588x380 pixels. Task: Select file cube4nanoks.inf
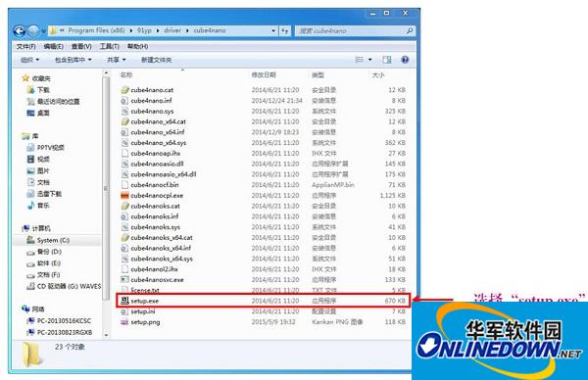click(155, 216)
